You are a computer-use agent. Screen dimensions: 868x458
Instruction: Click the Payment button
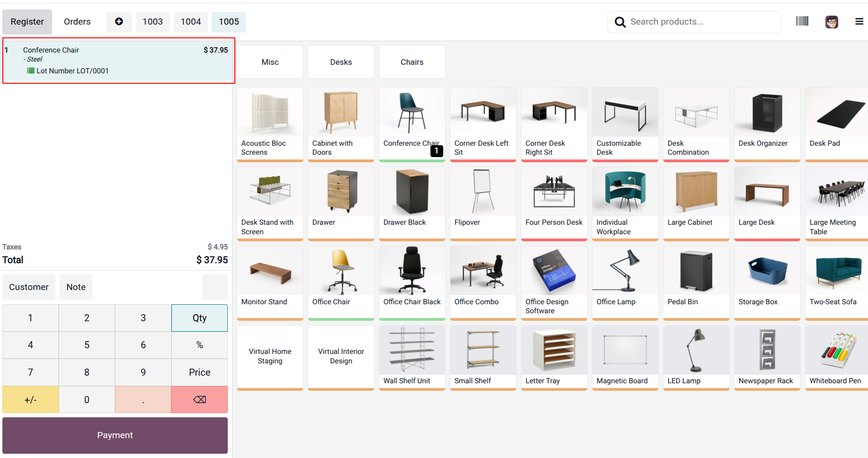tap(115, 435)
